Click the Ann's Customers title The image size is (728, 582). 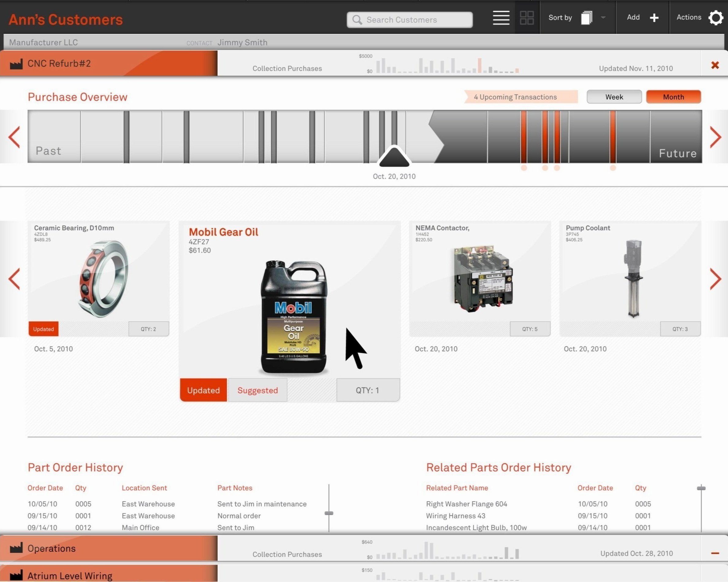(66, 20)
